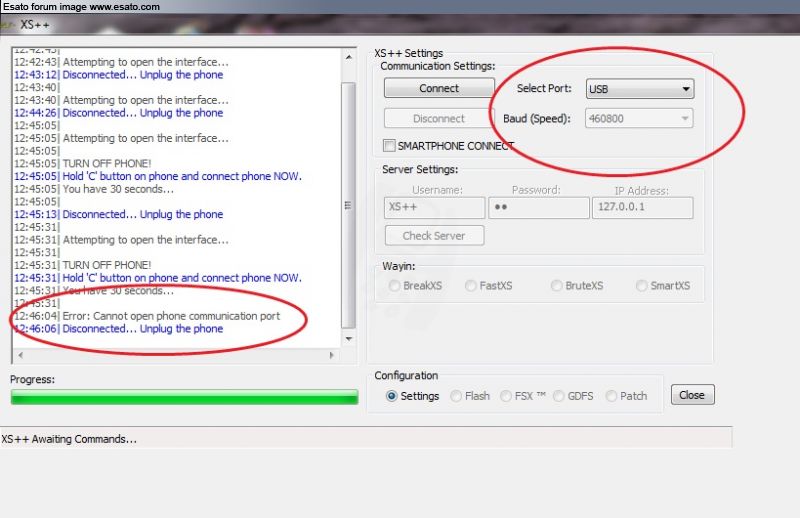Click 12:45:05 Hold 'C' button log line

click(158, 176)
